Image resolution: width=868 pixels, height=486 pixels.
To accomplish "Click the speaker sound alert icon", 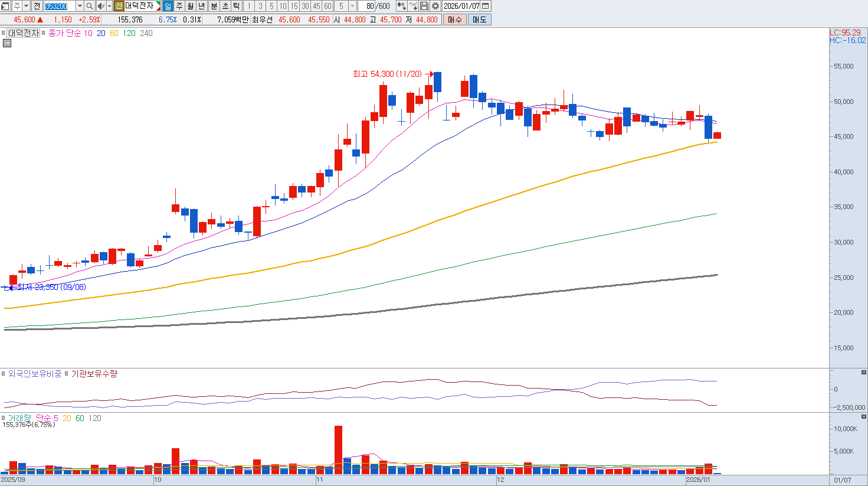I will (101, 6).
